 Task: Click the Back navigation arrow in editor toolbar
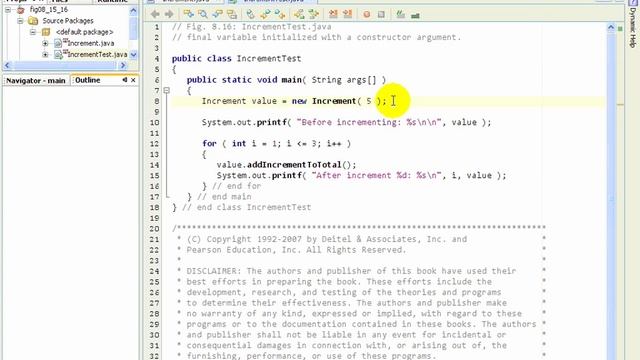pyautogui.click(x=155, y=14)
